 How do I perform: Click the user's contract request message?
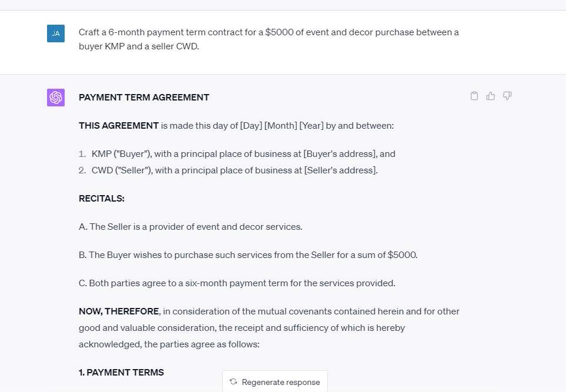[x=268, y=39]
